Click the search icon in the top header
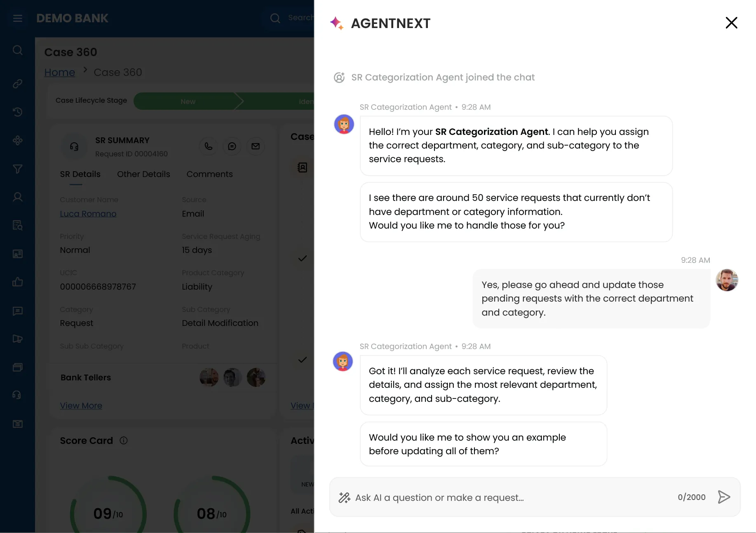 point(275,18)
